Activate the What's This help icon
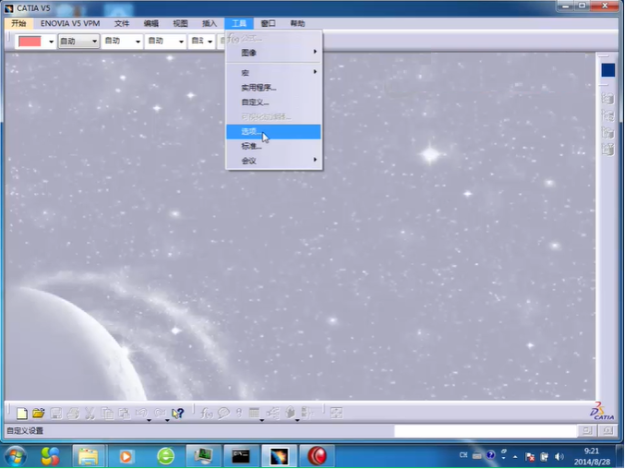The image size is (625, 469). 177,413
